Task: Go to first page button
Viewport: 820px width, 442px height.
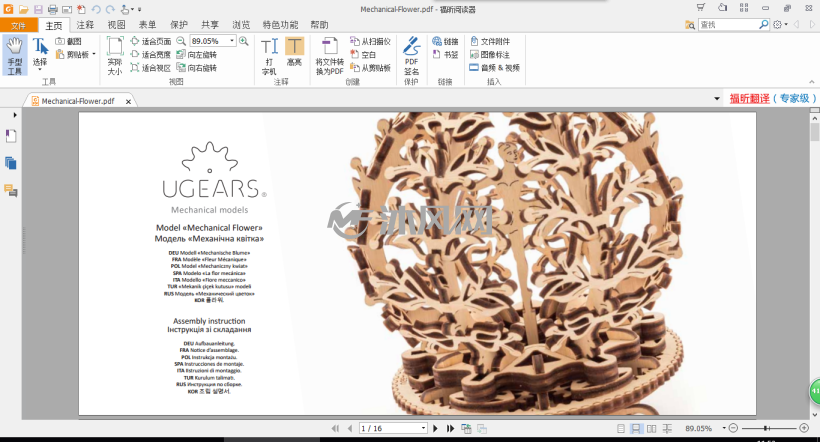Action: tap(335, 428)
